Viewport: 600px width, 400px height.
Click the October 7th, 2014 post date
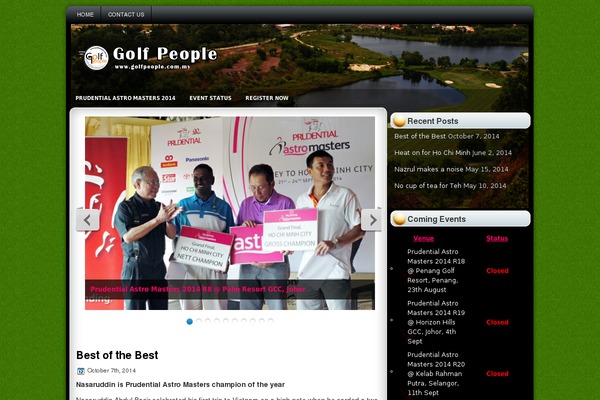pyautogui.click(x=111, y=371)
